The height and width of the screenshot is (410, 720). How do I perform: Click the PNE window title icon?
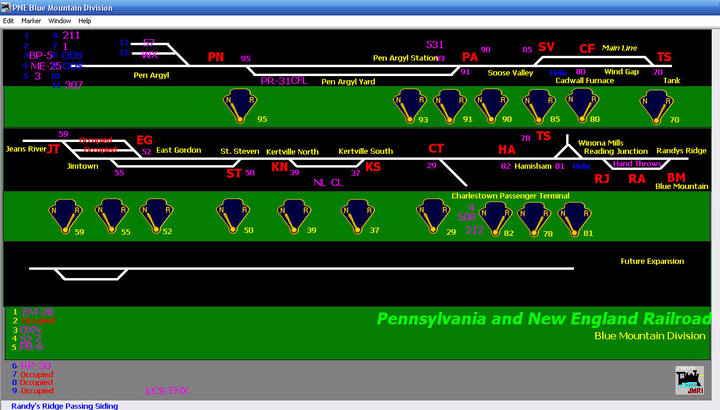(x=6, y=7)
